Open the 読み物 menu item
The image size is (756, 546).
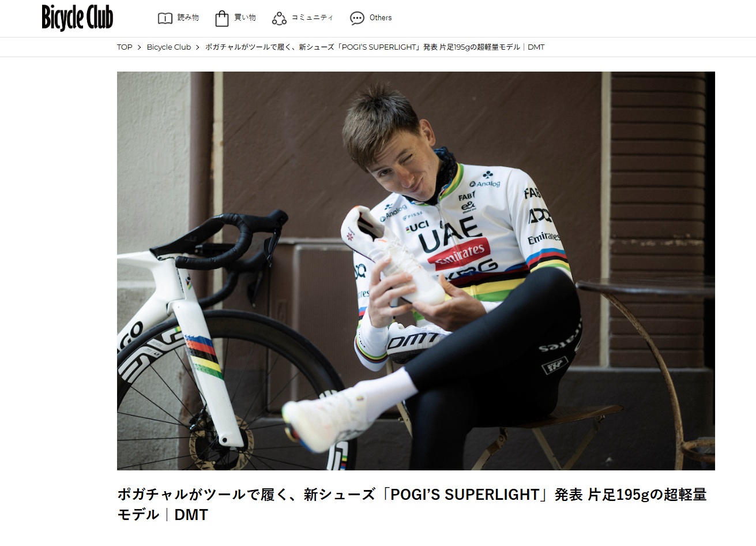[188, 18]
